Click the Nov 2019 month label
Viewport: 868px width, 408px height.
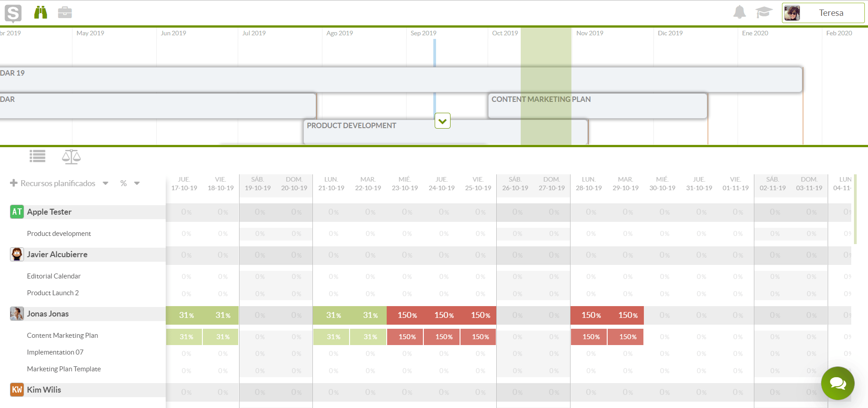pos(590,33)
